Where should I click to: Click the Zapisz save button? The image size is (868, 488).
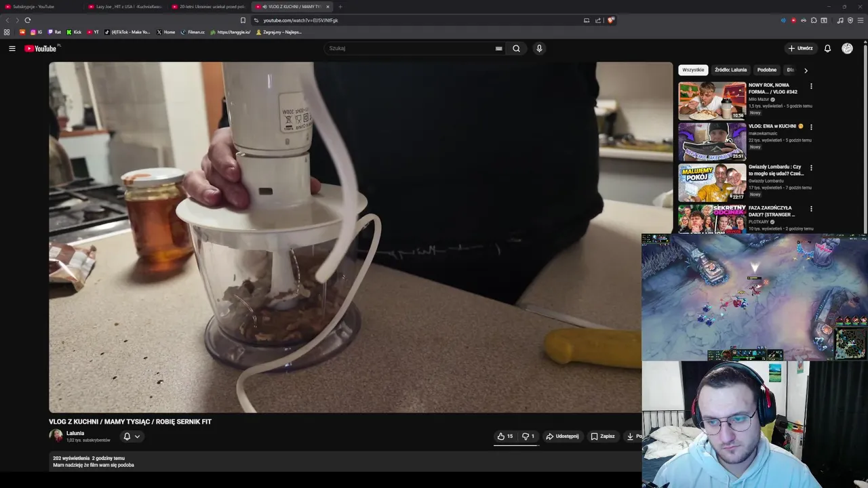tap(602, 436)
